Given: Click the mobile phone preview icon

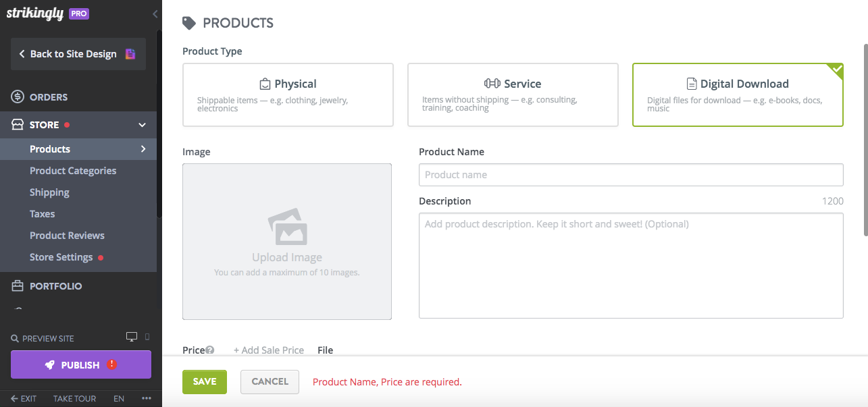Looking at the screenshot, I should [146, 336].
